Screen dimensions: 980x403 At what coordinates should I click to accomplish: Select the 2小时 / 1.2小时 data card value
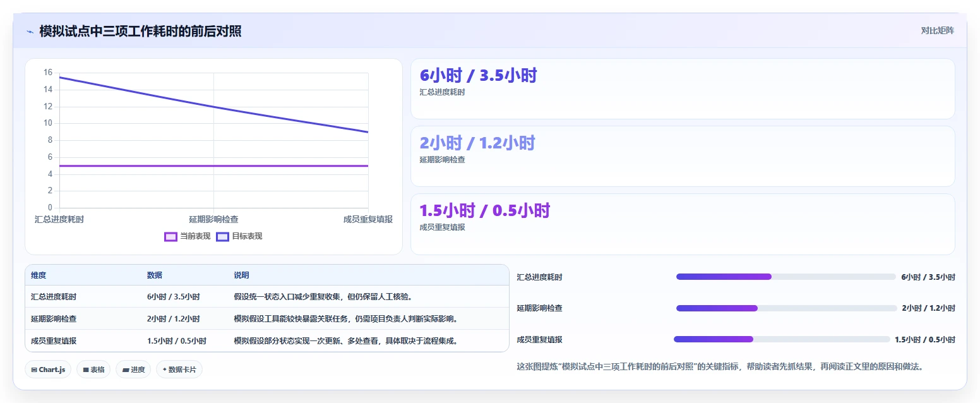point(477,143)
